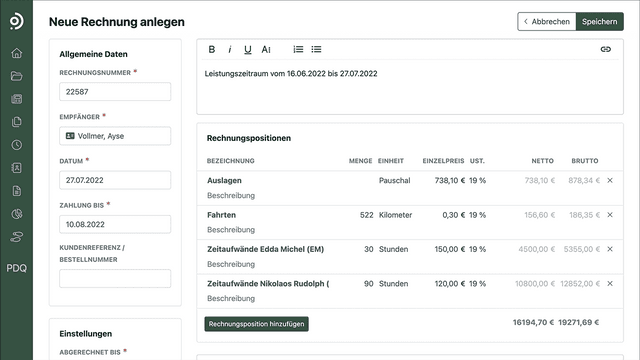Image resolution: width=640 pixels, height=360 pixels.
Task: Open the home icon in sidebar
Action: (16, 53)
